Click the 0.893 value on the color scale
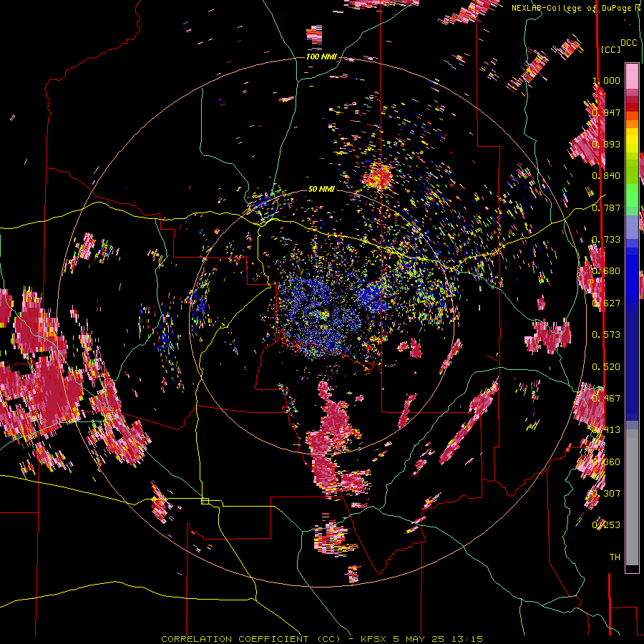Viewport: 644px width, 644px height. pos(606,144)
